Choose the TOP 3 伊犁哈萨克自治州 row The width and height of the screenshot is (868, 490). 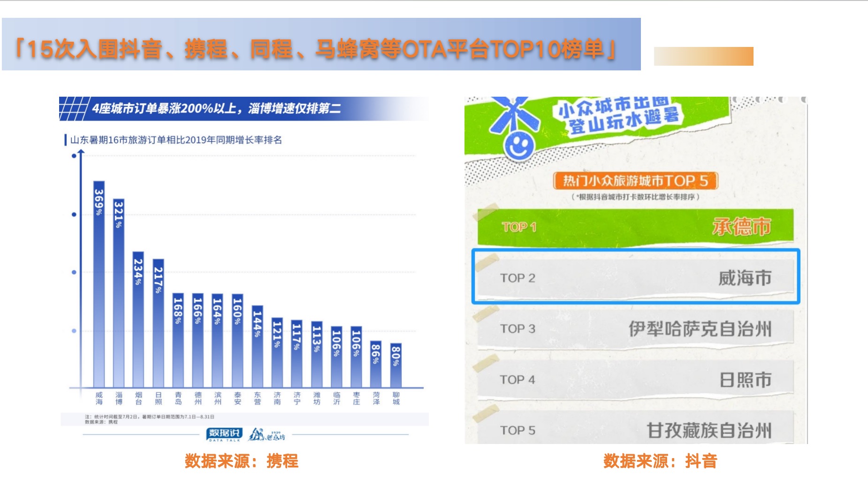pyautogui.click(x=635, y=329)
